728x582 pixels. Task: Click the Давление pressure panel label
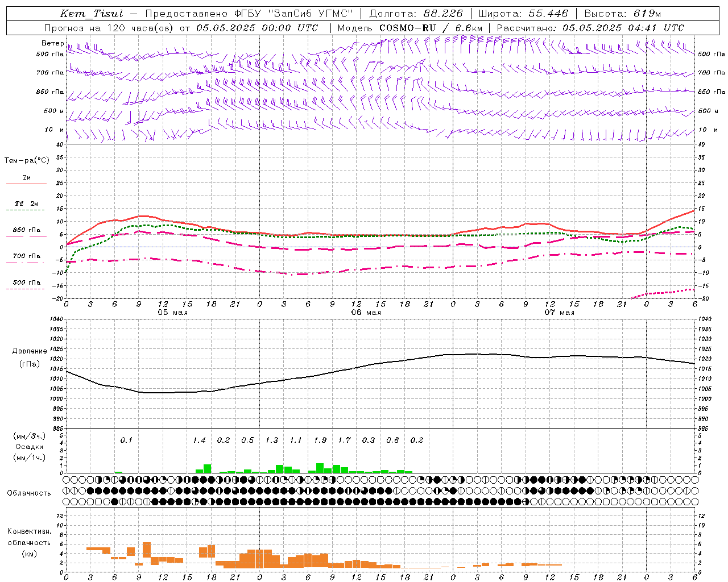[x=30, y=351]
